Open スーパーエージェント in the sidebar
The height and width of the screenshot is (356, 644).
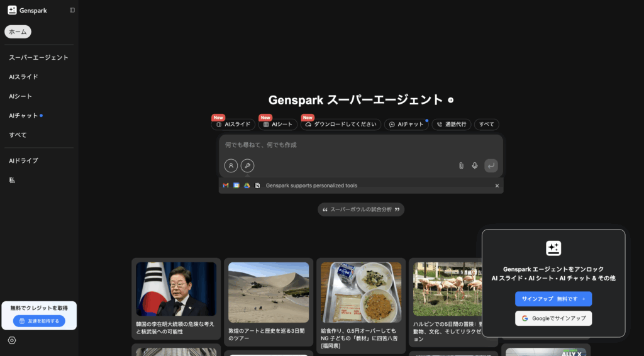point(38,57)
